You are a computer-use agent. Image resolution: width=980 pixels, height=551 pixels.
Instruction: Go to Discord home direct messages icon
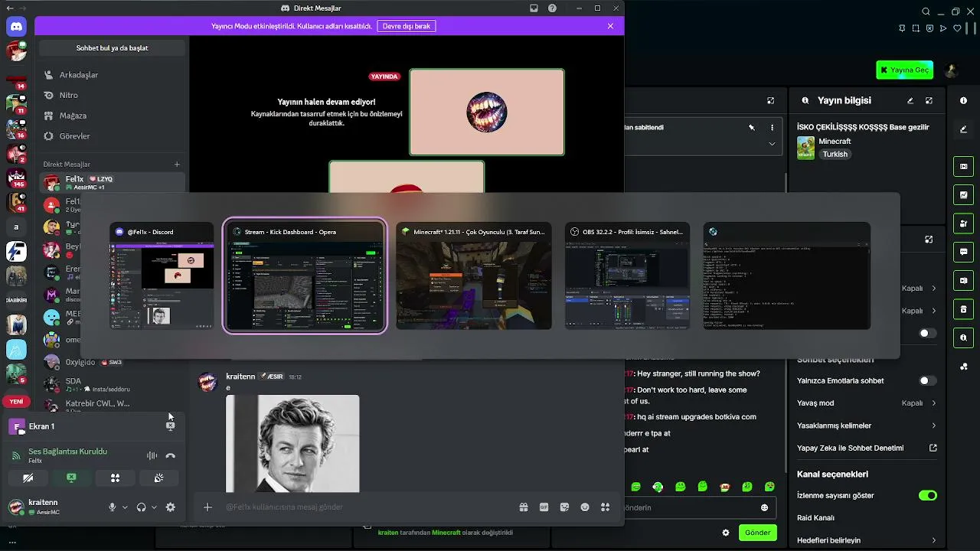coord(16,28)
